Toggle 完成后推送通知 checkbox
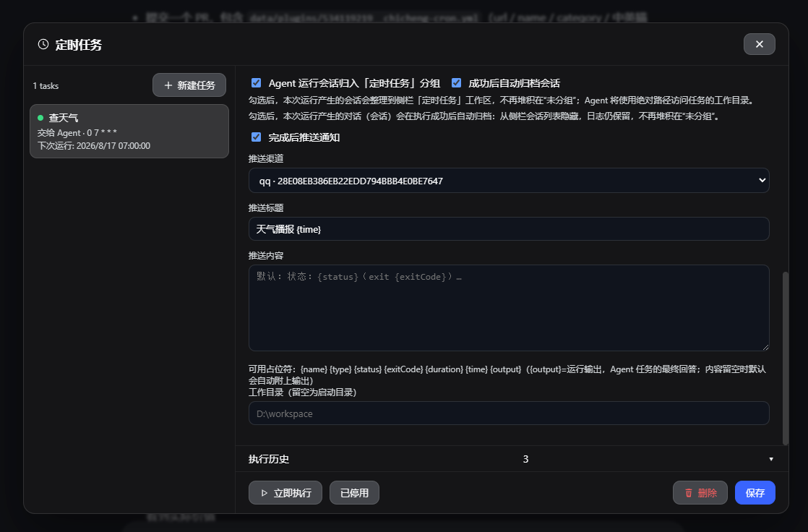 pyautogui.click(x=256, y=137)
